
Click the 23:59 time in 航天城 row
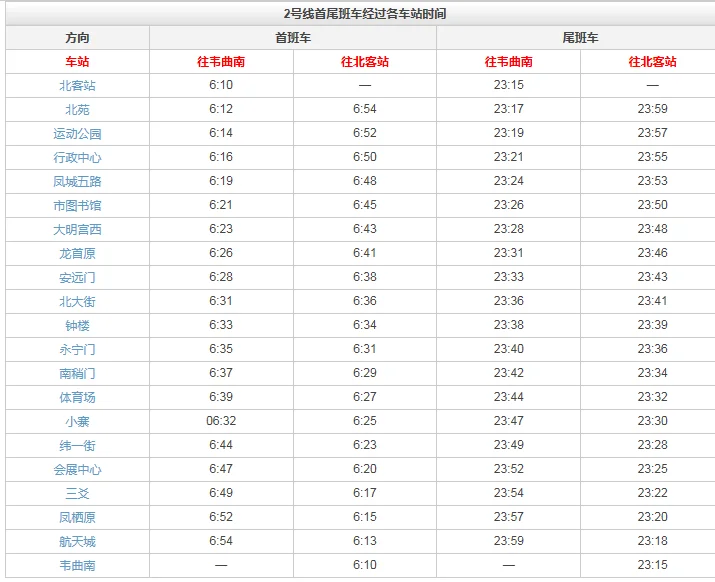click(508, 540)
